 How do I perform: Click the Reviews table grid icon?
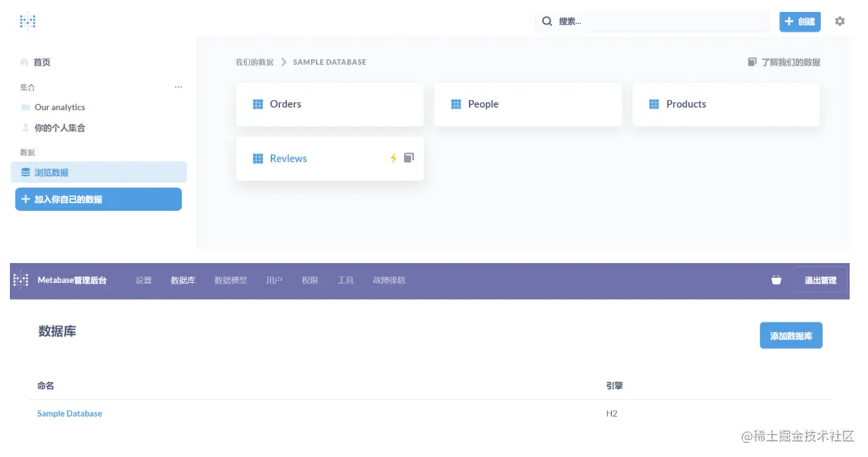[x=258, y=159]
